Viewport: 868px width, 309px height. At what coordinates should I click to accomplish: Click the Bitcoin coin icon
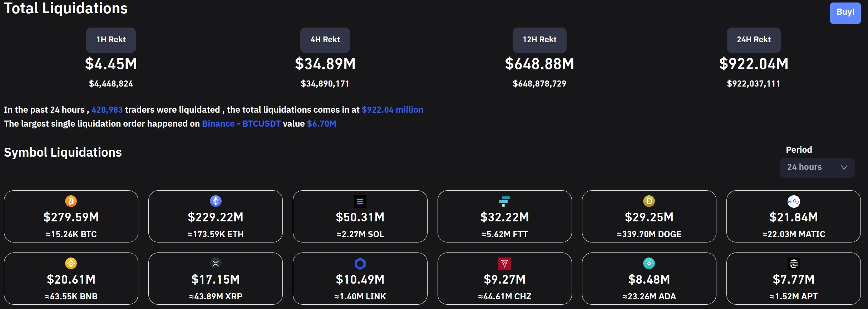click(71, 201)
